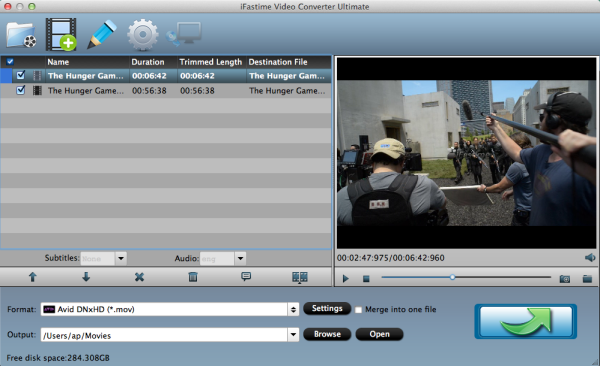Click the film icon of the 00:06:42 row
The image size is (600, 366).
pos(37,75)
